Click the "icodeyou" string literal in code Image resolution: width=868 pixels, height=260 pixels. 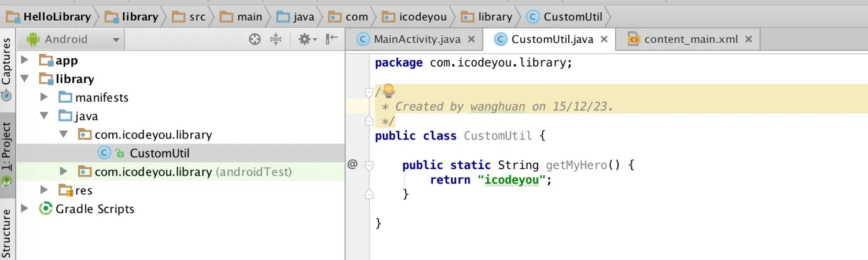512,180
